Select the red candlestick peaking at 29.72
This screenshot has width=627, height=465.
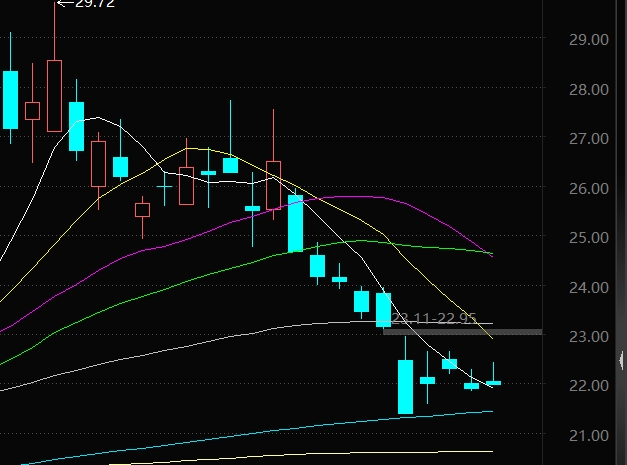[x=54, y=96]
